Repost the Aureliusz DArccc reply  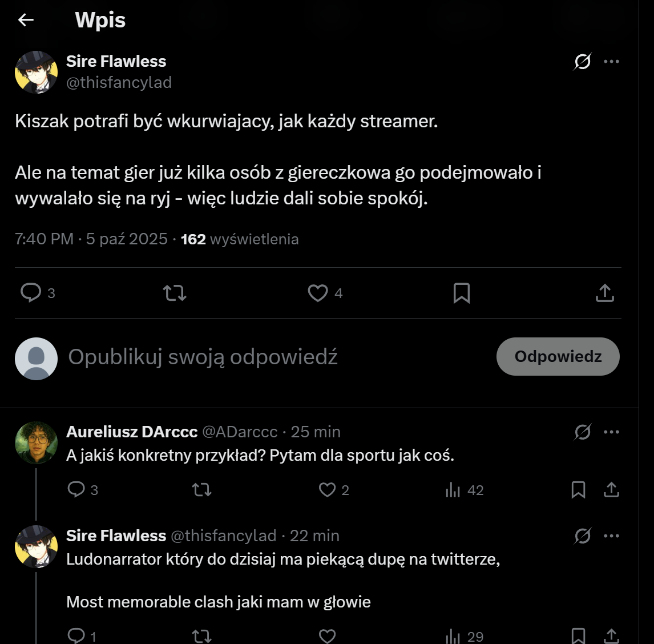(201, 490)
